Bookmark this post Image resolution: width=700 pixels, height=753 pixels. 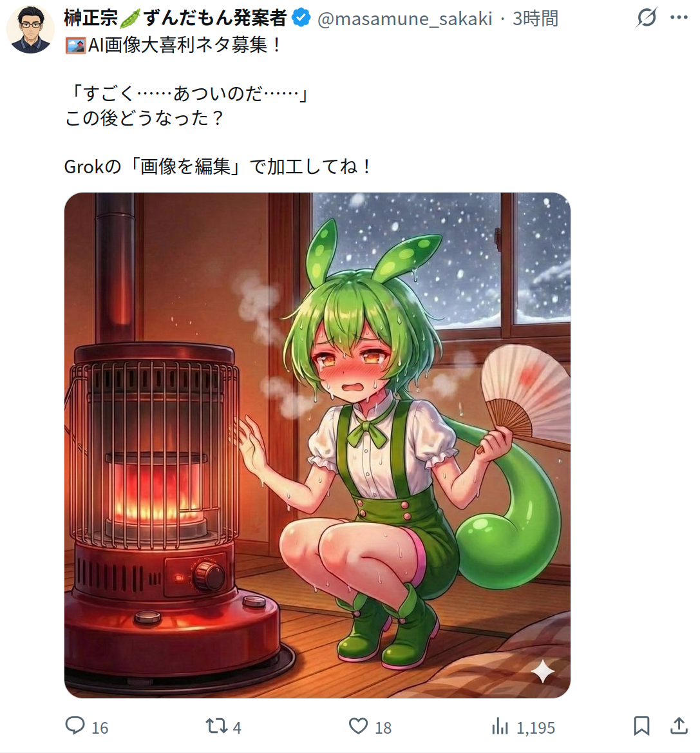641,726
